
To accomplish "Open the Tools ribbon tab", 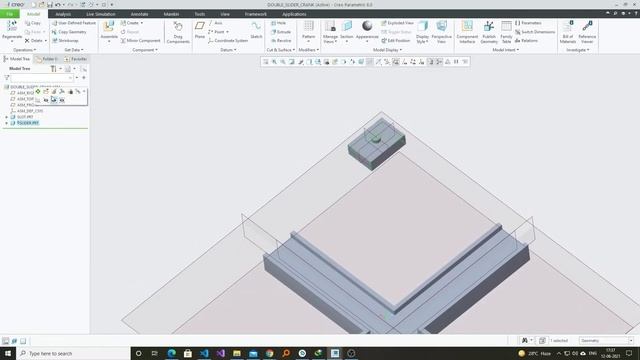I will 200,14.
